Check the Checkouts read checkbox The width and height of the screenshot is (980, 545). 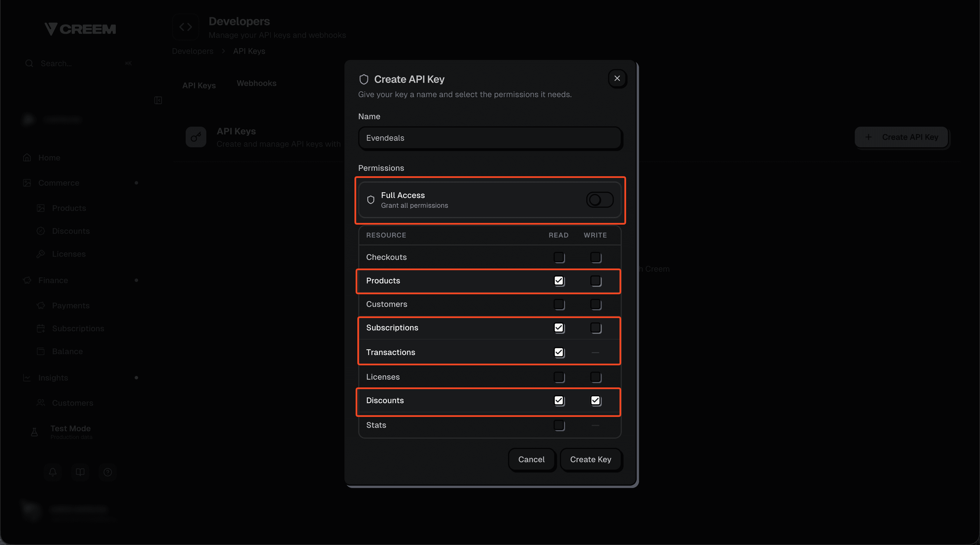point(559,257)
